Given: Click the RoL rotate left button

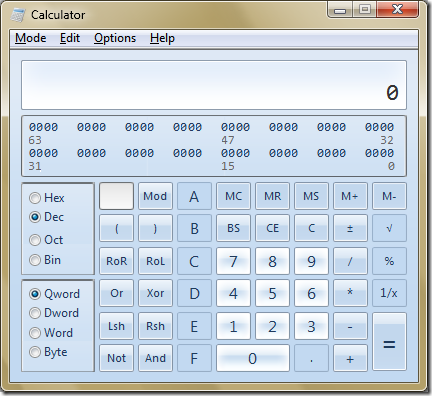Looking at the screenshot, I should pos(155,261).
